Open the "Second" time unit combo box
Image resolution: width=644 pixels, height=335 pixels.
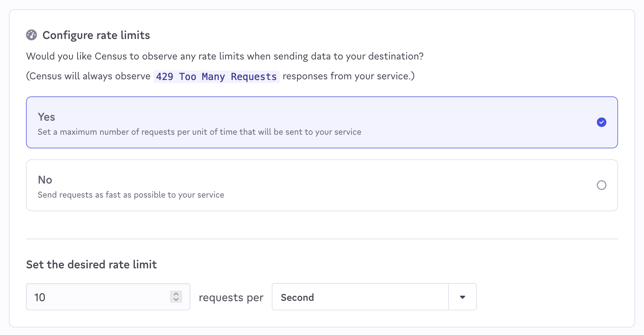(x=360, y=297)
